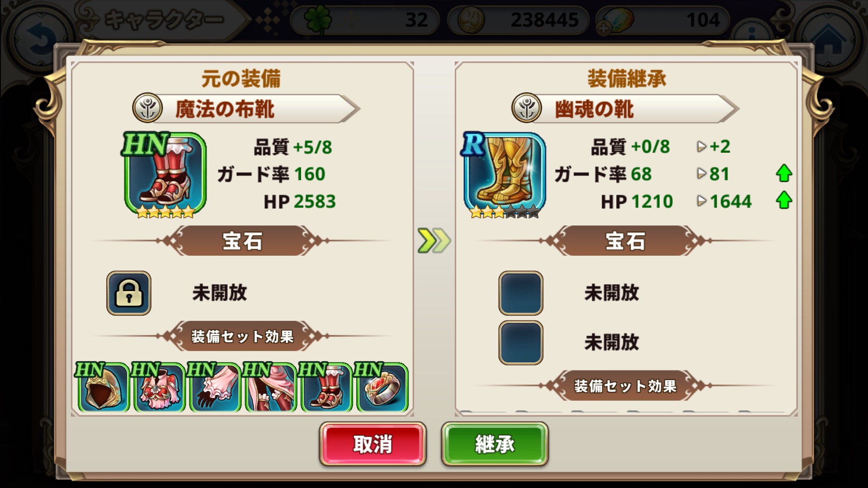Select the HN red shoes set item icon

[x=325, y=387]
